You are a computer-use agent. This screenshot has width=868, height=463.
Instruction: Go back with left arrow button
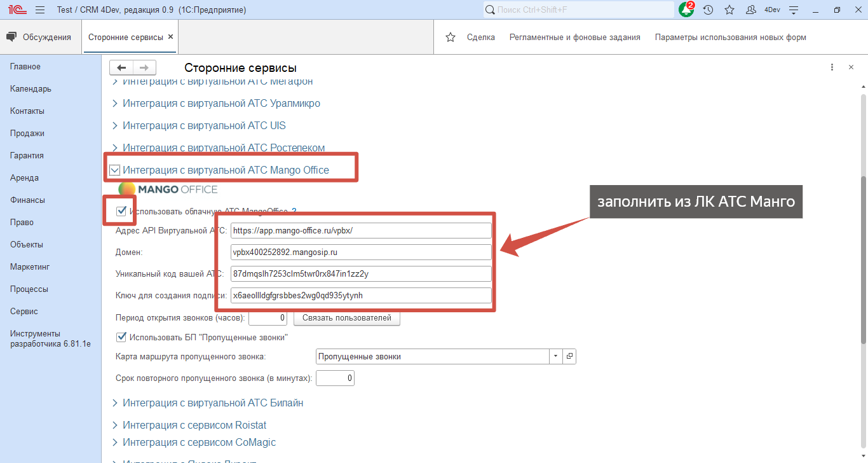pos(121,68)
